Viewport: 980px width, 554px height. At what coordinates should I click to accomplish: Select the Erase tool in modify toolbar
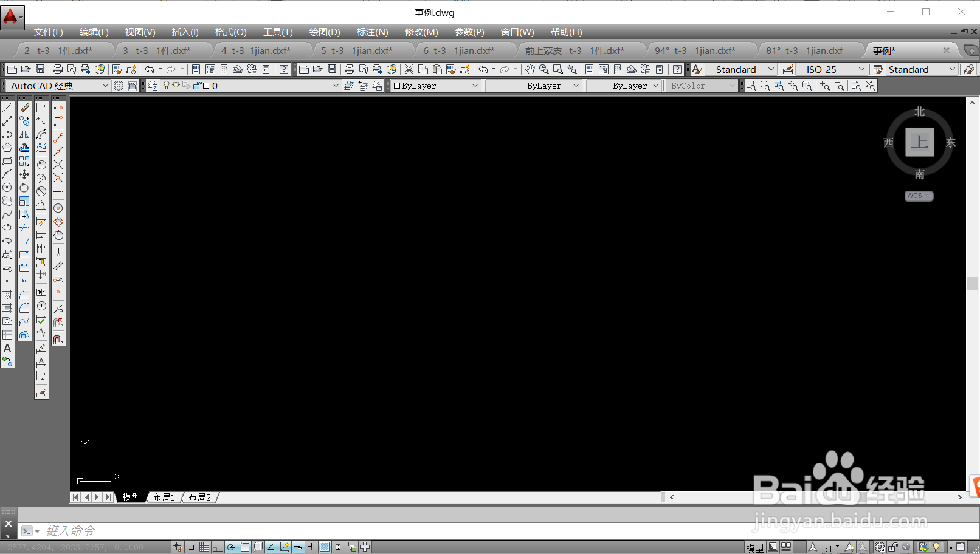coord(24,108)
